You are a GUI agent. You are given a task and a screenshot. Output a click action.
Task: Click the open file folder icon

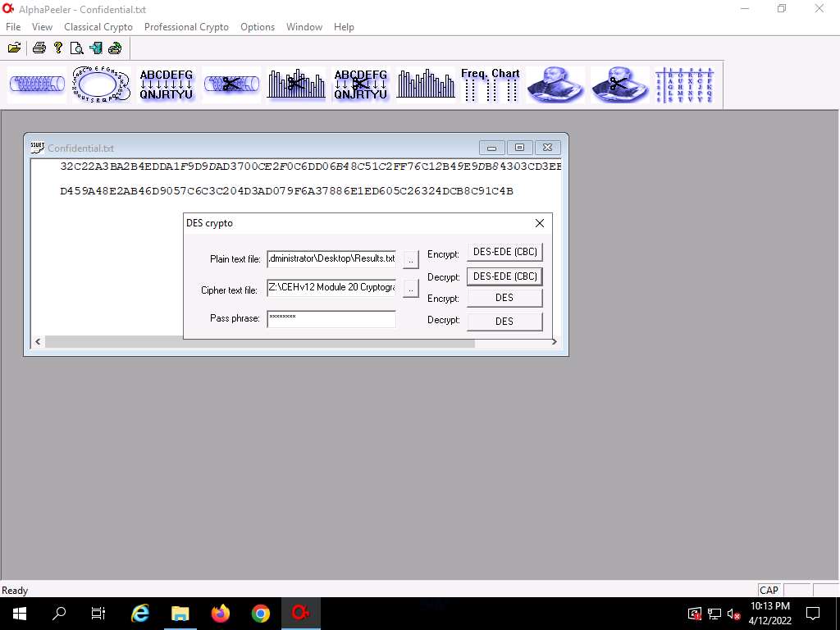[14, 48]
